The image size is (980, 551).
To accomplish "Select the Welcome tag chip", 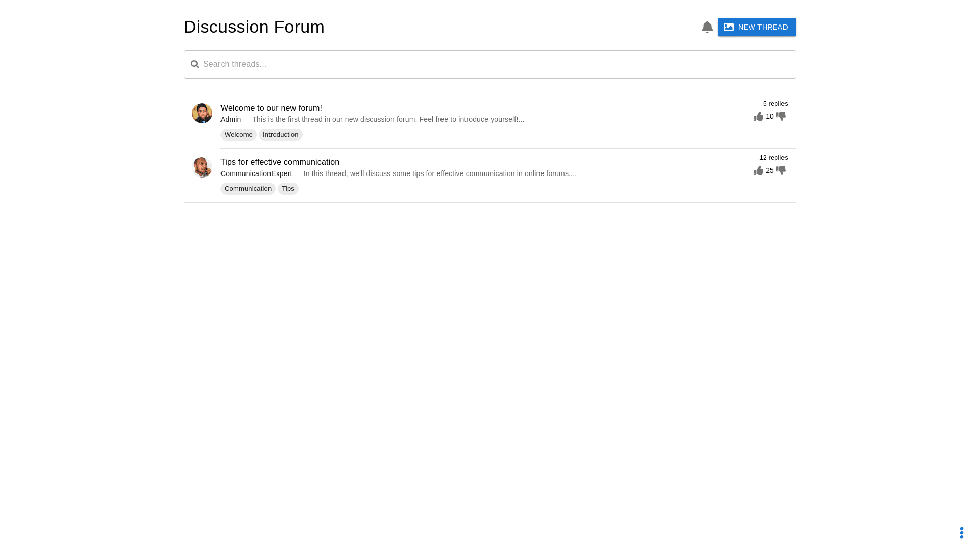I will pyautogui.click(x=238, y=135).
